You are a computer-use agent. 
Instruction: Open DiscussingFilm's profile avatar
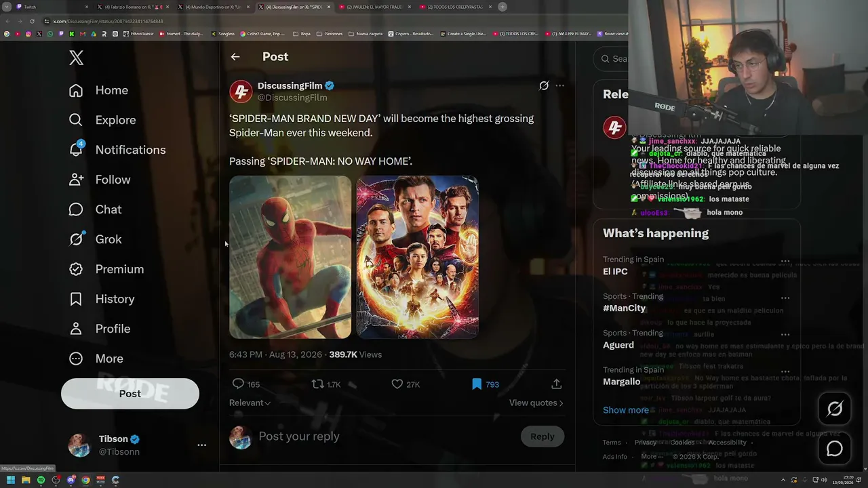(x=241, y=91)
